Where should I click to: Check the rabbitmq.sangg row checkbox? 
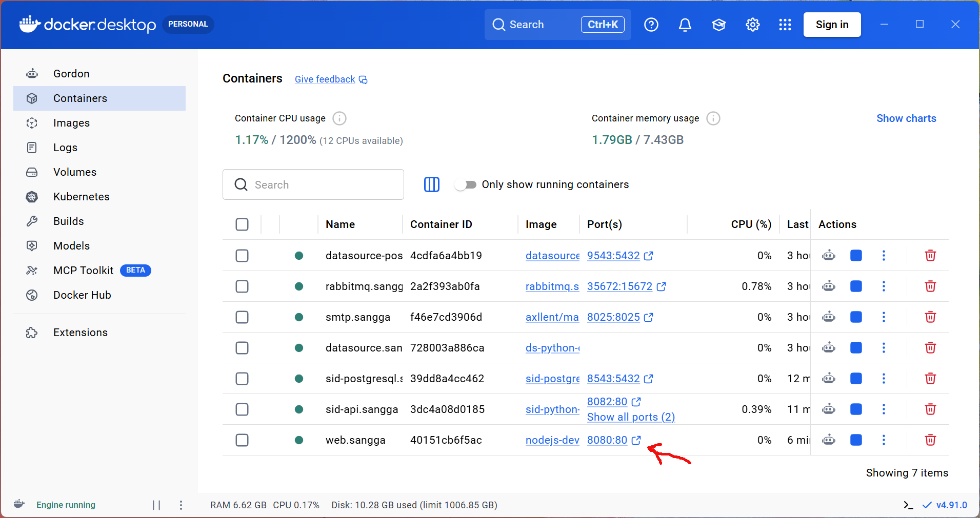(x=242, y=286)
